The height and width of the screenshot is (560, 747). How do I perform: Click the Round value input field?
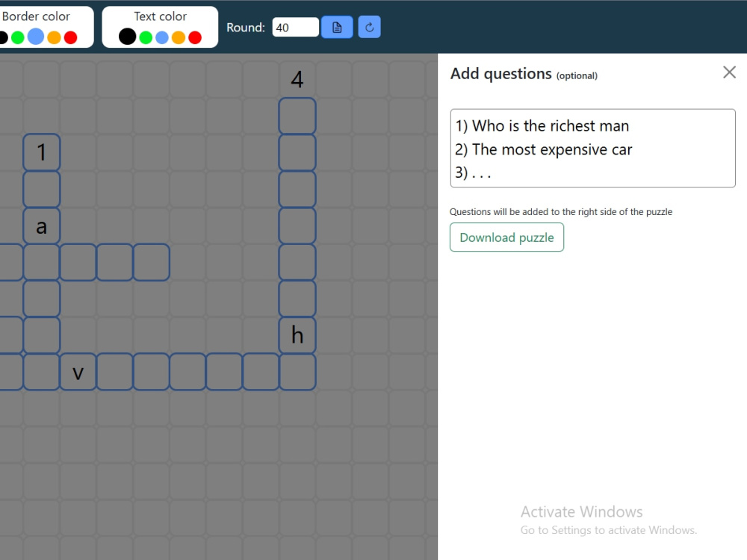(295, 27)
